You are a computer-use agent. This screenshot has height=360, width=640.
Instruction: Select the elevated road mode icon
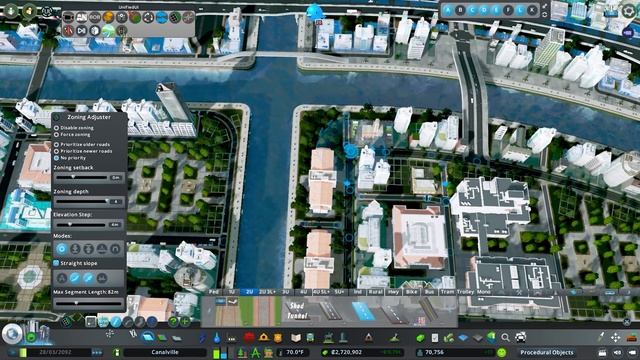click(x=89, y=249)
